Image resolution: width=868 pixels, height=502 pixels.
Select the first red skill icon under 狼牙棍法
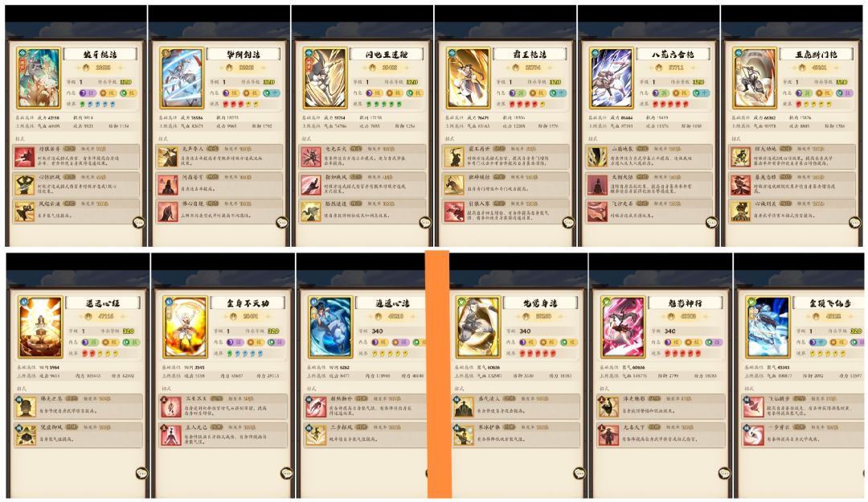click(24, 158)
